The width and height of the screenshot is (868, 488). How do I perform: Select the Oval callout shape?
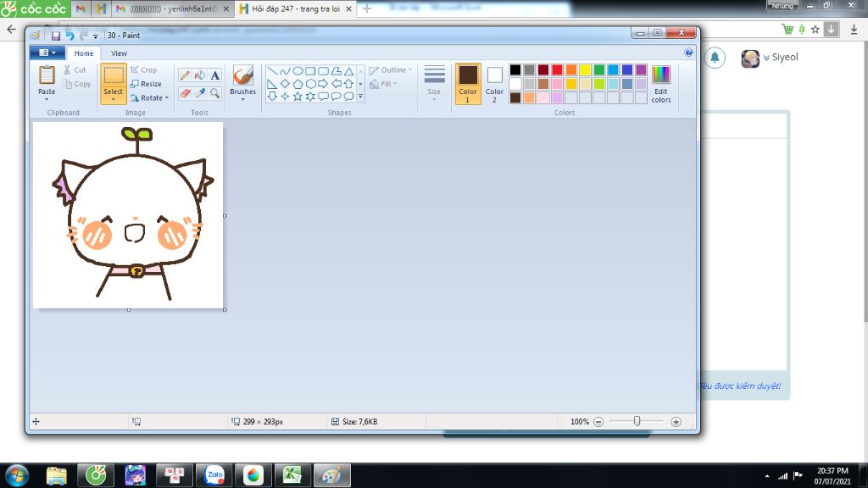tap(336, 97)
